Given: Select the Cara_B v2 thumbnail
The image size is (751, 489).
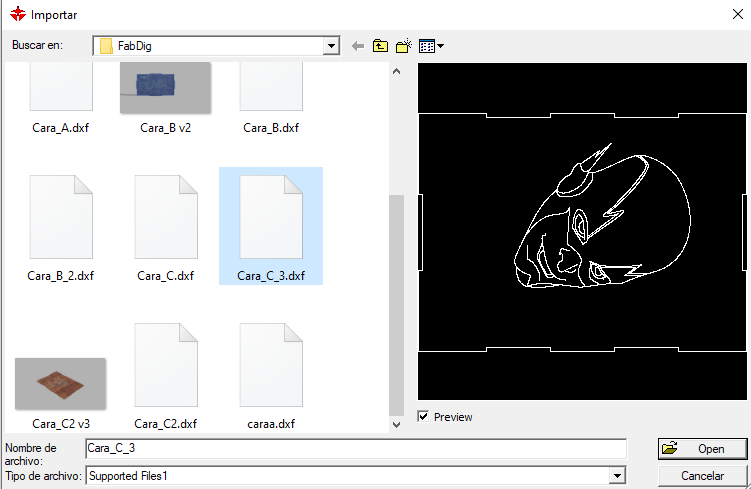Looking at the screenshot, I should coord(165,88).
